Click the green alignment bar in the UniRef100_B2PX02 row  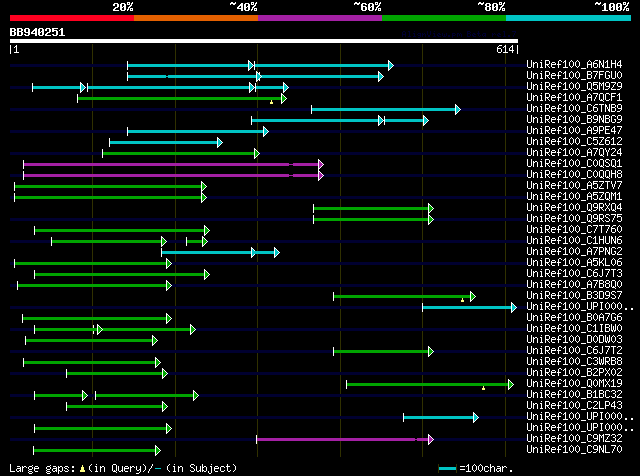117,374
